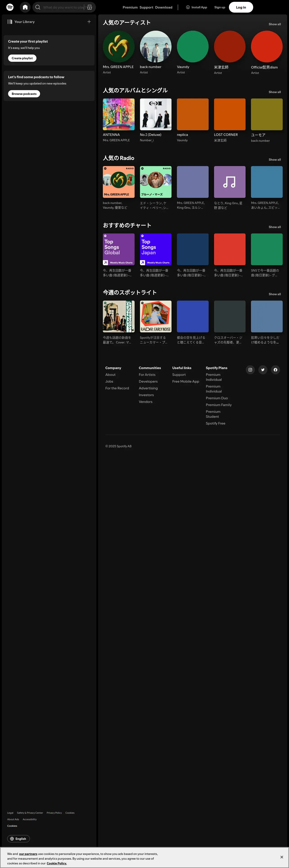The image size is (289, 868).
Task: Click the Spotify logo icon
Action: tap(10, 7)
